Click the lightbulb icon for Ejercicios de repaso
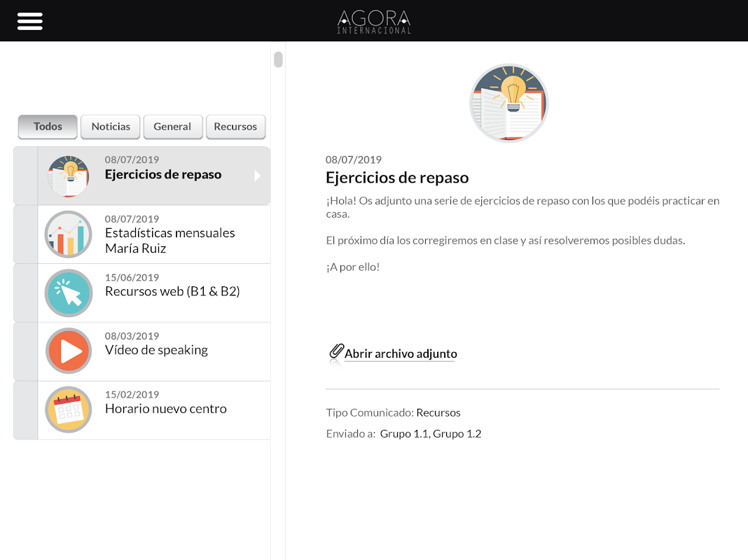The height and width of the screenshot is (560, 748). (x=69, y=176)
